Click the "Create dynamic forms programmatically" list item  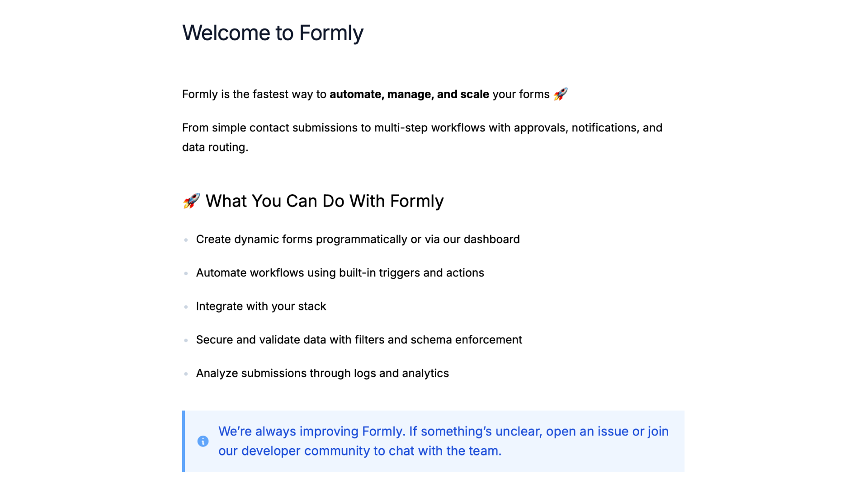point(358,239)
